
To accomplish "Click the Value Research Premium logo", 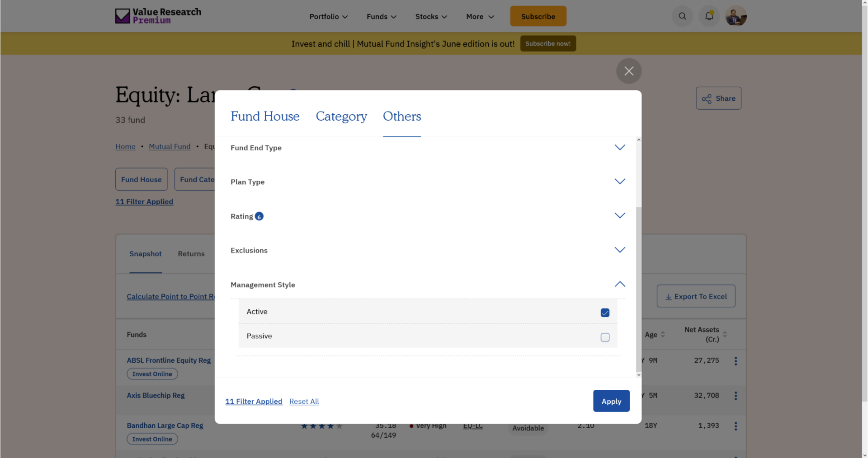I will pyautogui.click(x=158, y=15).
